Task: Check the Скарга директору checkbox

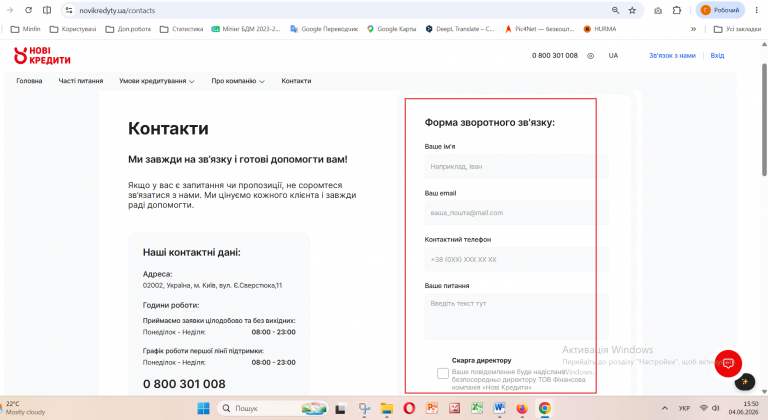Action: click(x=443, y=373)
